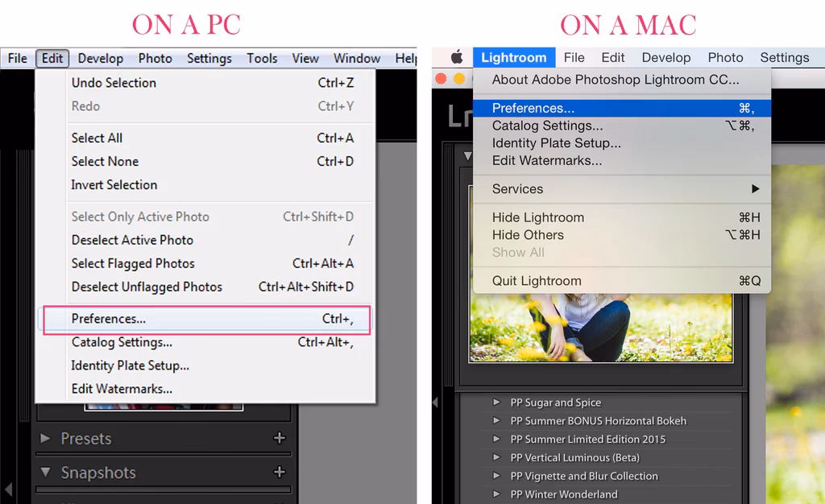The image size is (825, 504).
Task: Expand PP Sugar and Spice preset folder
Action: pyautogui.click(x=496, y=402)
